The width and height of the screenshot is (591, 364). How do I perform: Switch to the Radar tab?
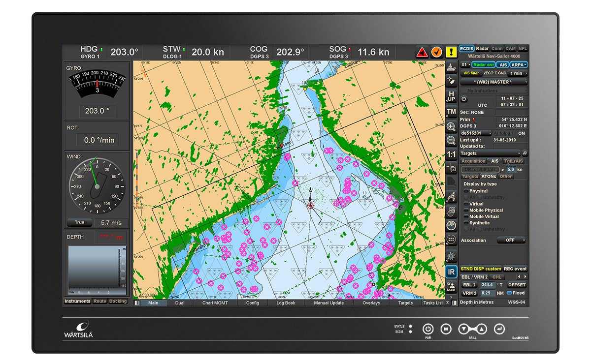(x=482, y=49)
